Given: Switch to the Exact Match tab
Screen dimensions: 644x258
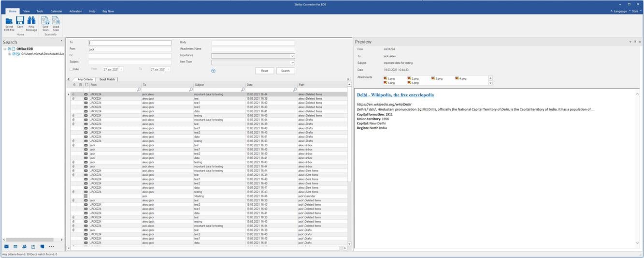Looking at the screenshot, I should pyautogui.click(x=106, y=79).
